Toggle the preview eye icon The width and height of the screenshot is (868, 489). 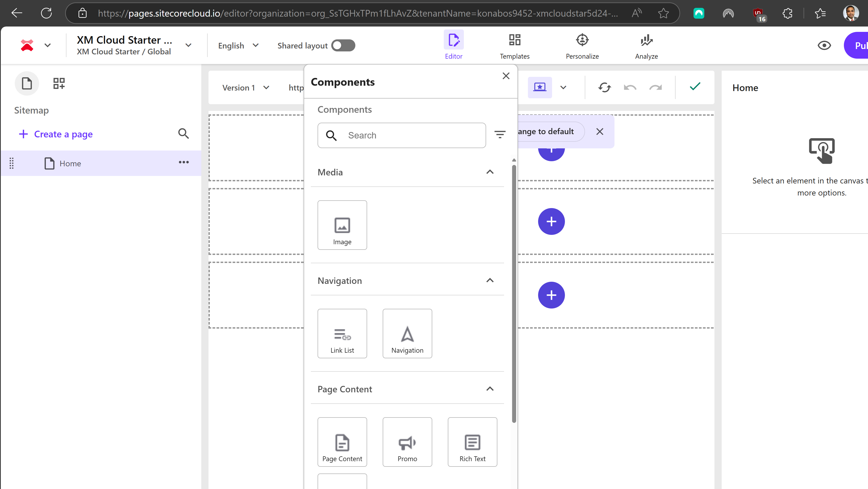[x=824, y=46]
